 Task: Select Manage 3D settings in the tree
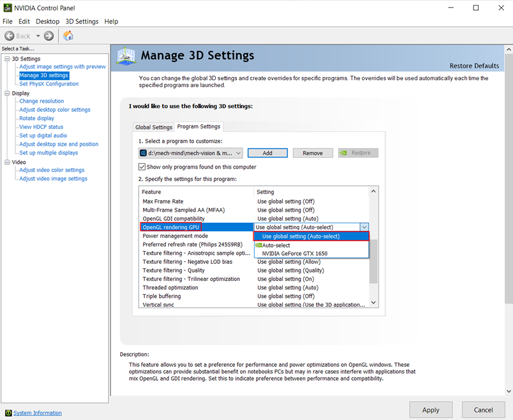tap(44, 75)
